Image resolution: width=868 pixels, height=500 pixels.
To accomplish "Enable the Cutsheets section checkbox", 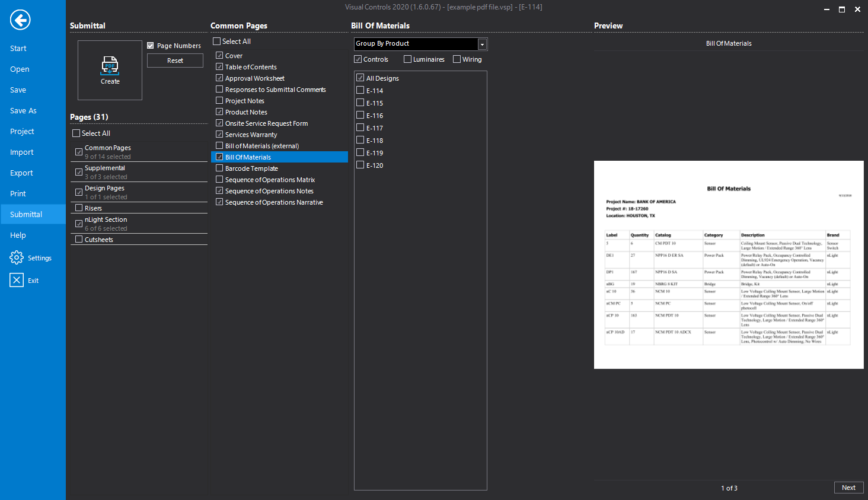I will tap(79, 239).
